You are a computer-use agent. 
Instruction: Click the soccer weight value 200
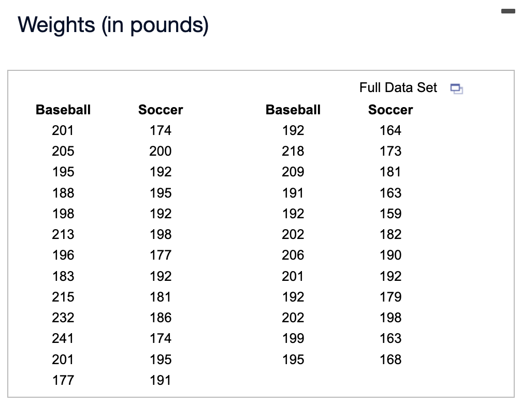[160, 151]
